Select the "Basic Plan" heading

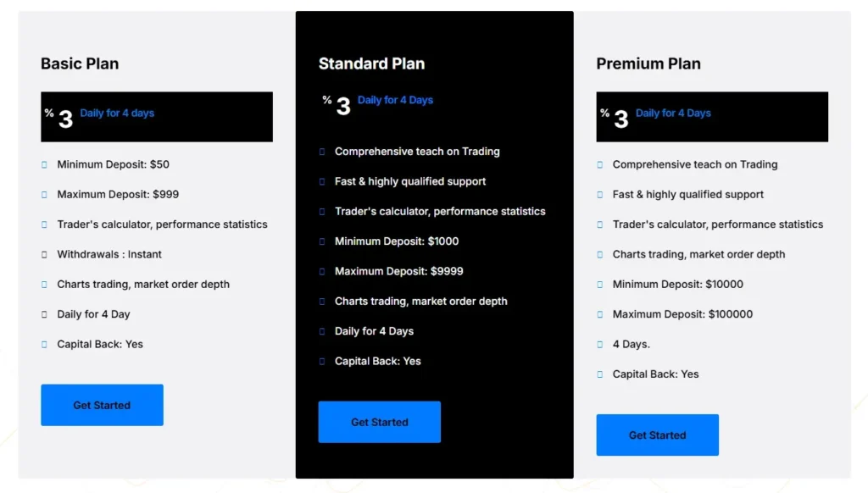80,64
